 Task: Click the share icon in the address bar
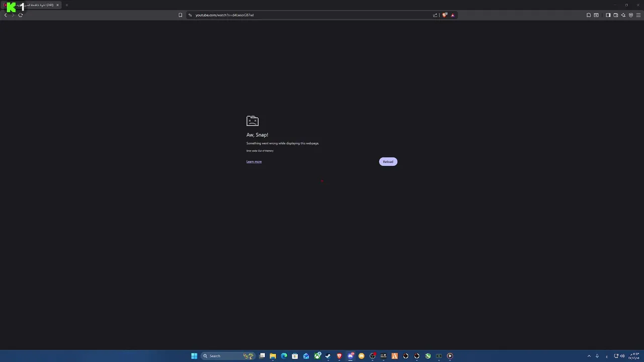(435, 15)
